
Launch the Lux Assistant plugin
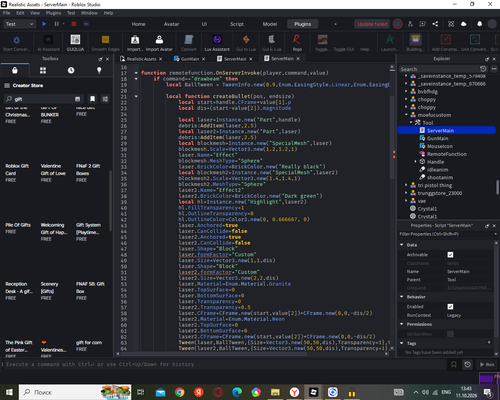[217, 43]
